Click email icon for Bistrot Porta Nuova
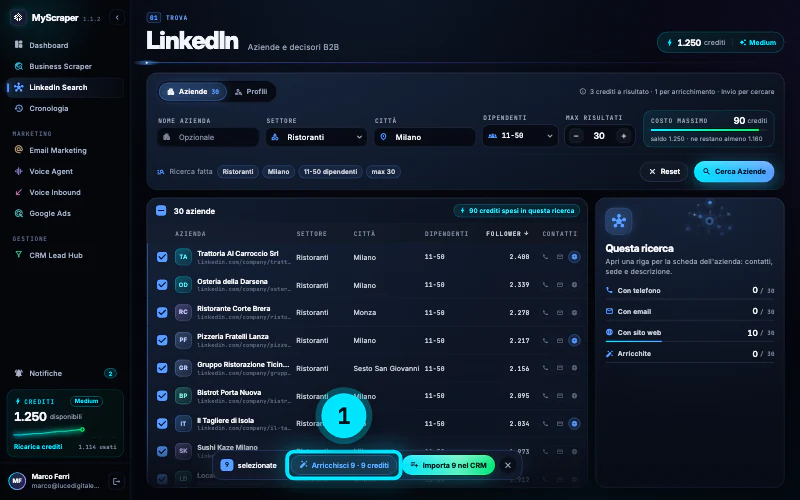Viewport: 800px width, 500px height. (560, 396)
